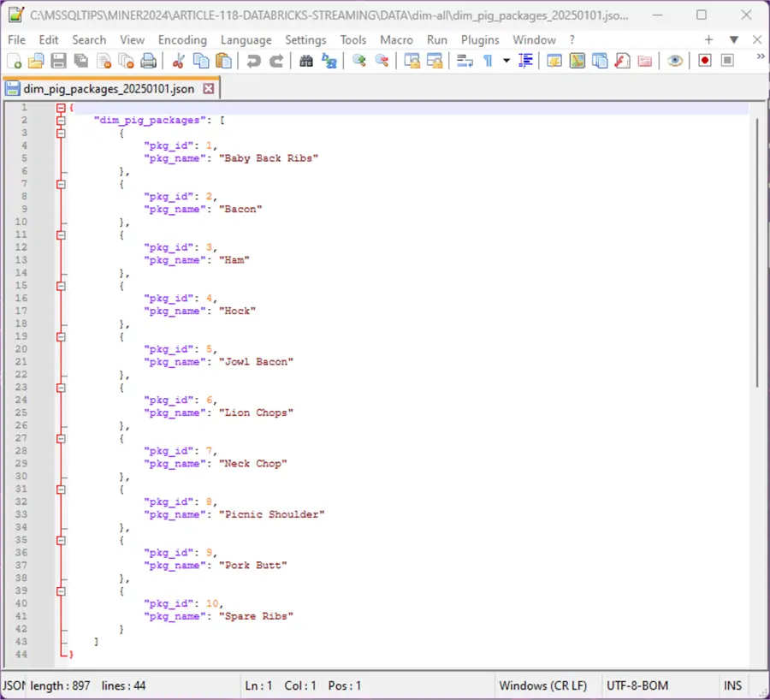Close the dim_pig_packages tab with its red X
This screenshot has width=770, height=700.
pyautogui.click(x=209, y=89)
